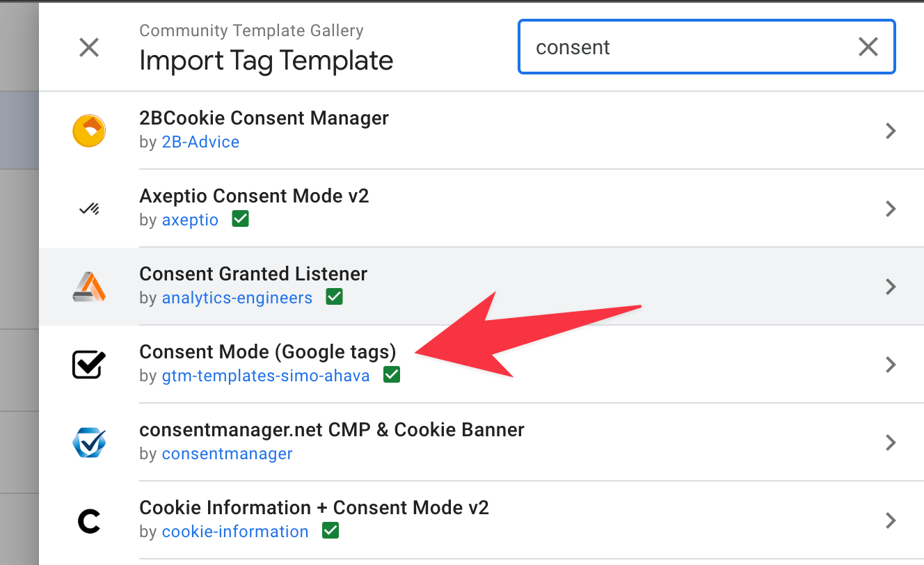Open the Axeptio Consent Mode v2 chevron

coord(890,209)
